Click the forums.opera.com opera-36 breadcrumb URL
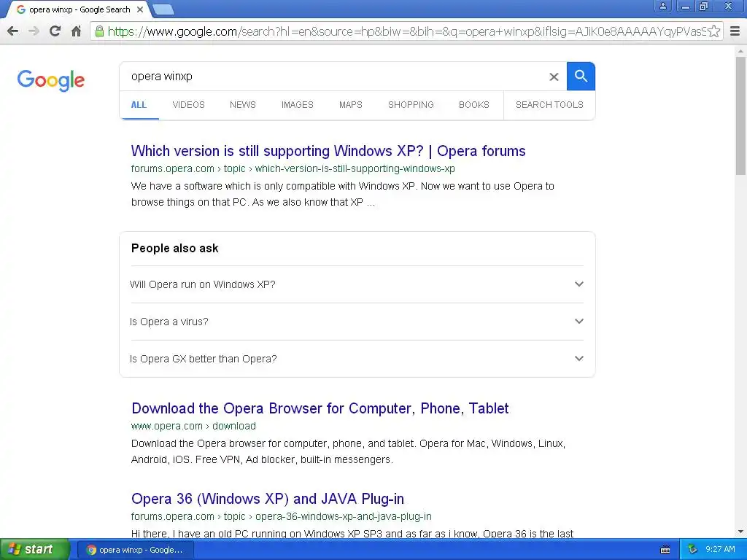This screenshot has width=747, height=560. 281,516
